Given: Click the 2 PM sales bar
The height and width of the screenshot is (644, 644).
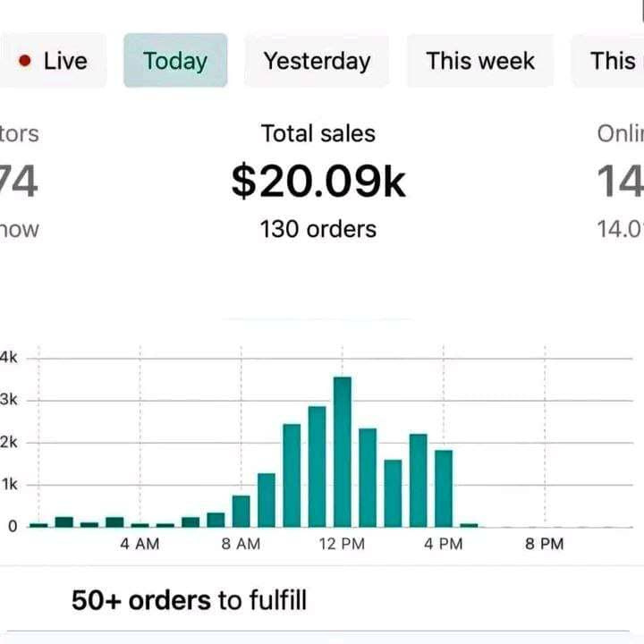Looking at the screenshot, I should coord(393,493).
